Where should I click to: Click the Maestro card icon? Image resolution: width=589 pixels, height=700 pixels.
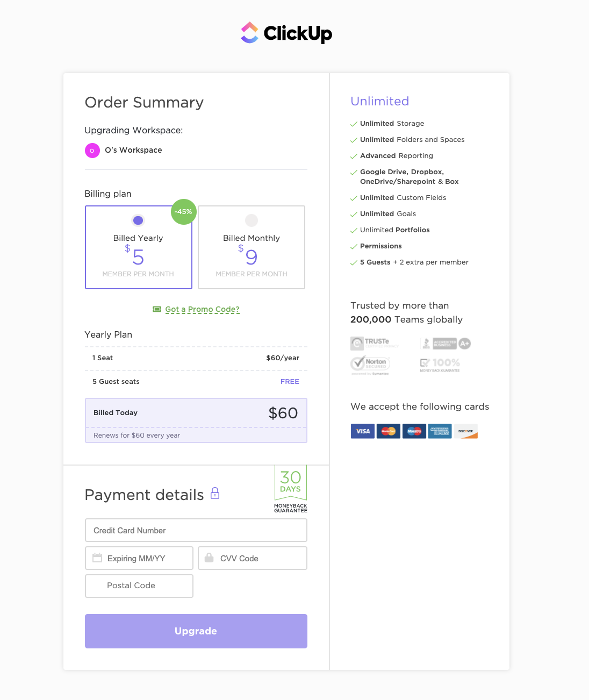click(x=414, y=431)
